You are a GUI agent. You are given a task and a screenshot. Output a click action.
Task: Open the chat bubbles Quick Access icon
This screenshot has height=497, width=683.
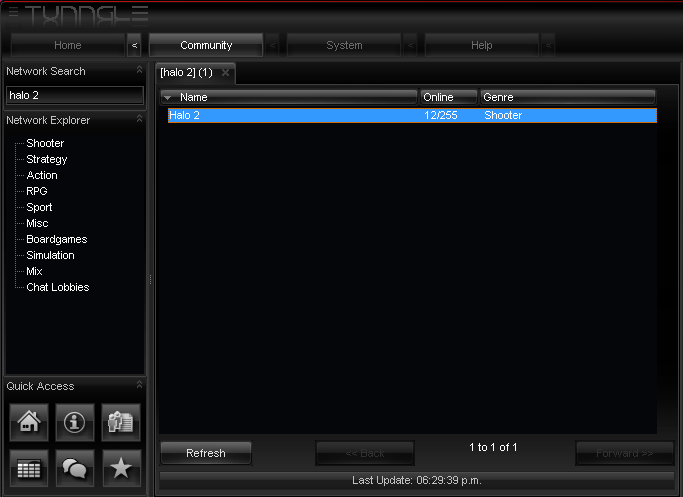pos(74,469)
